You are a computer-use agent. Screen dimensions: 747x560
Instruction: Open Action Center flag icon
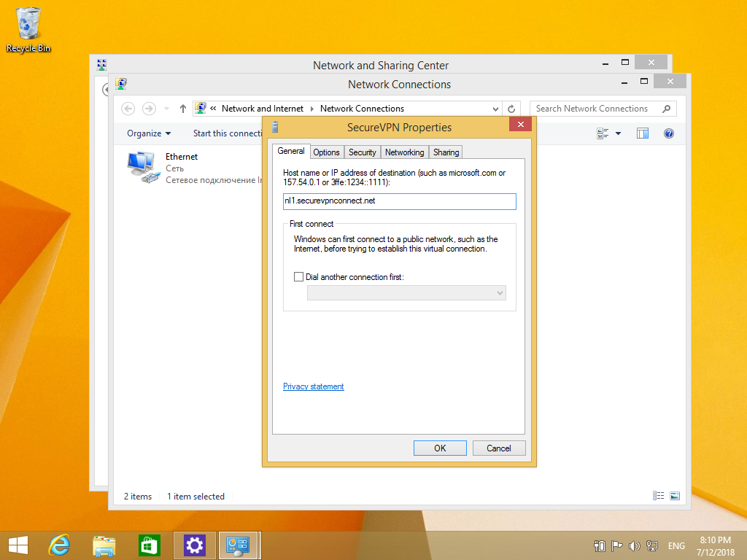point(616,545)
